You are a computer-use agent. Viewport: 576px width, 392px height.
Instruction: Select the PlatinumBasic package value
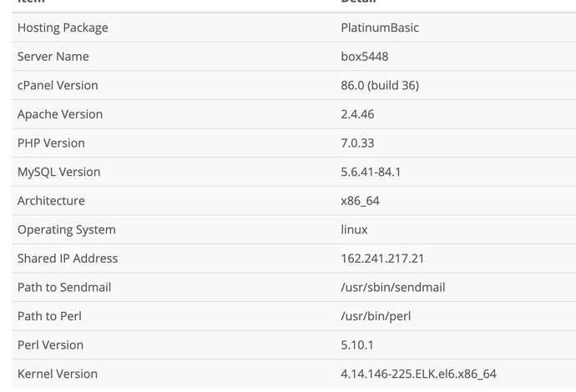380,28
